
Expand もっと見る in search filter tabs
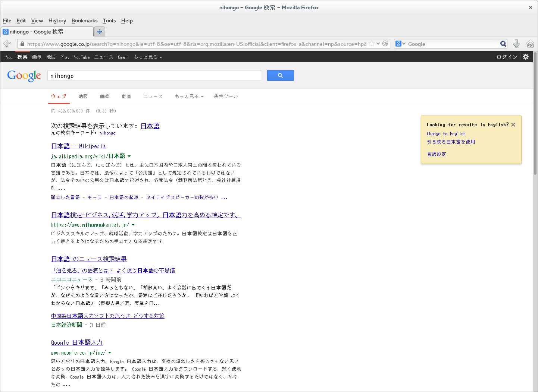[189, 97]
